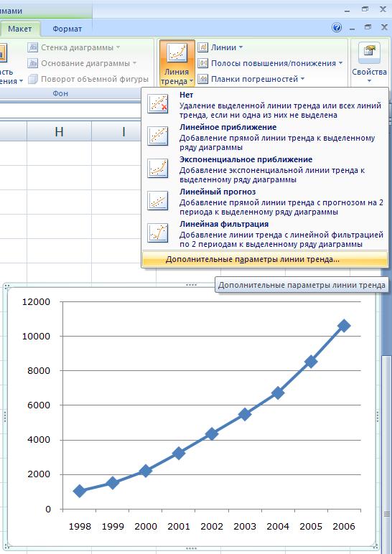The height and width of the screenshot is (554, 392).
Task: Click the Линейная фильтрация icon
Action: point(158,233)
